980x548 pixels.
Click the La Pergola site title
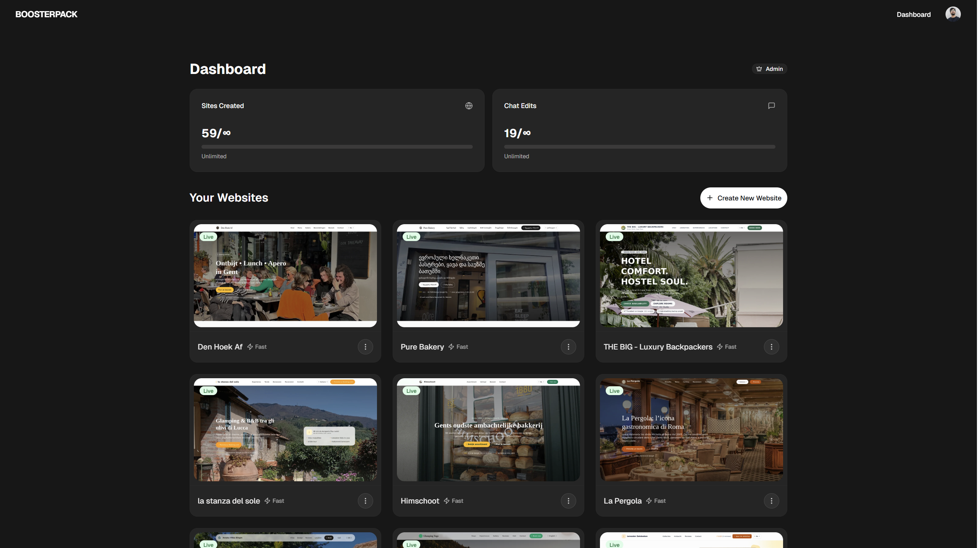tap(623, 501)
